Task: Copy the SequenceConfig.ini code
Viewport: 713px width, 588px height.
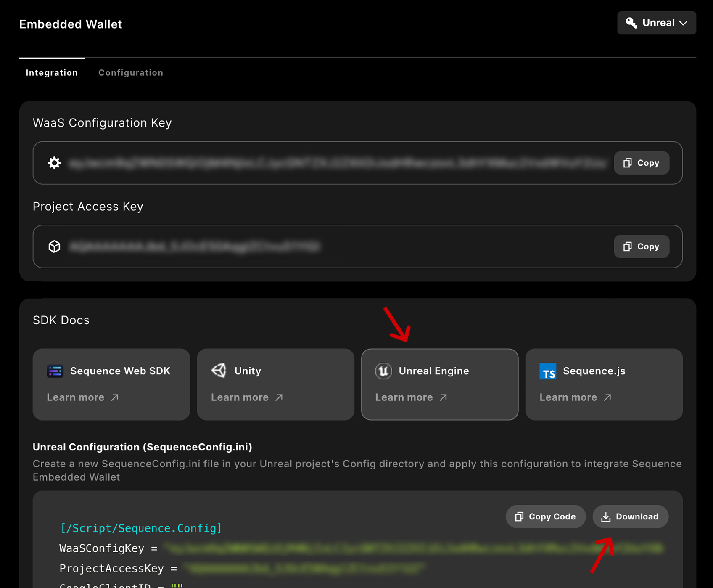Action: pyautogui.click(x=546, y=516)
